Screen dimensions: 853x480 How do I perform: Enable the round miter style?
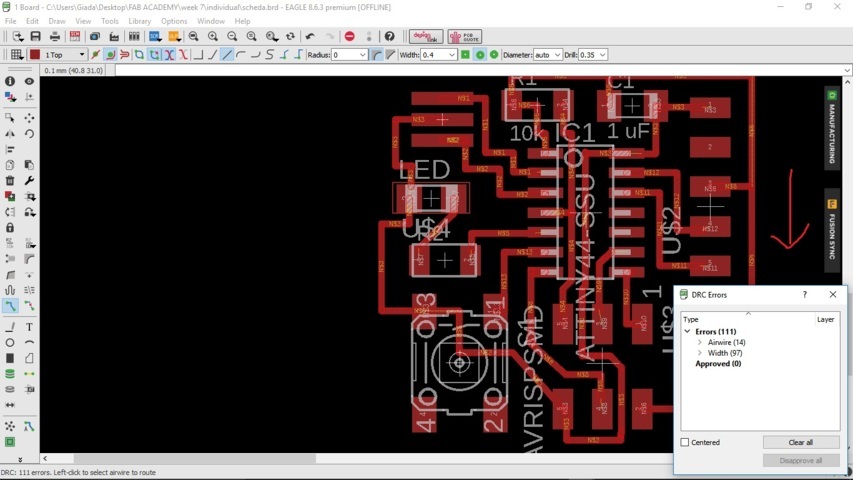[x=376, y=54]
